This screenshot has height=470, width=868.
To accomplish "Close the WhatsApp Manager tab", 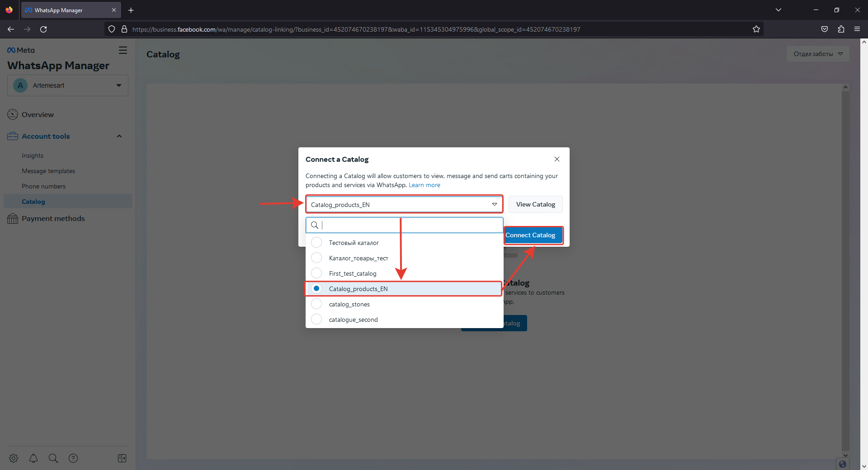I will [114, 10].
